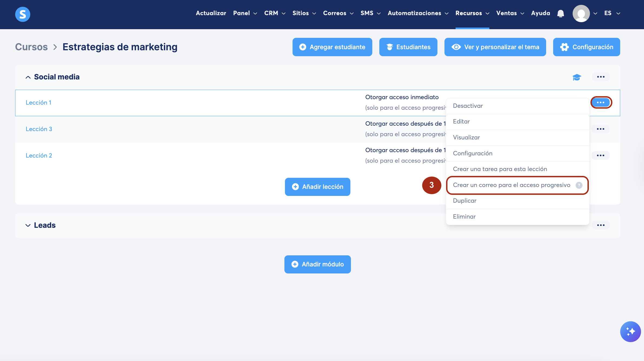The height and width of the screenshot is (361, 644).
Task: Select Duplicar in the context menu
Action: click(x=464, y=201)
